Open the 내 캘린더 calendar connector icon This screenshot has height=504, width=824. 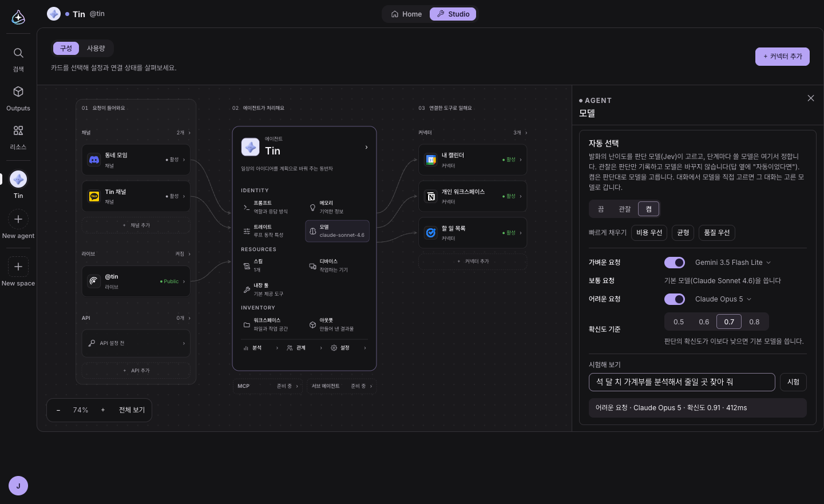point(431,160)
